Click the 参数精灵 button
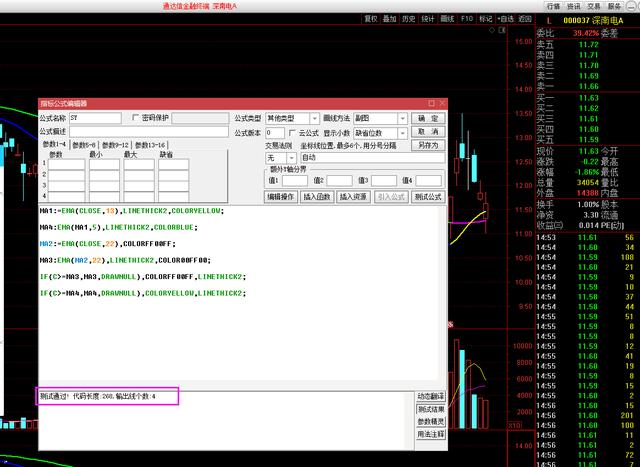Screen dimensions: 640x467 [x=431, y=422]
